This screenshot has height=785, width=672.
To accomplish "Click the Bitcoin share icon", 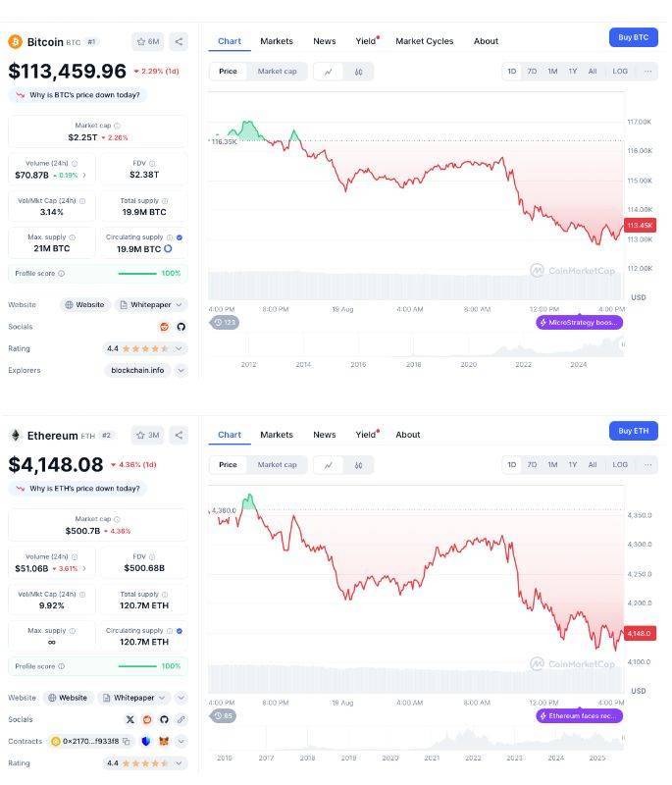I will point(179,41).
